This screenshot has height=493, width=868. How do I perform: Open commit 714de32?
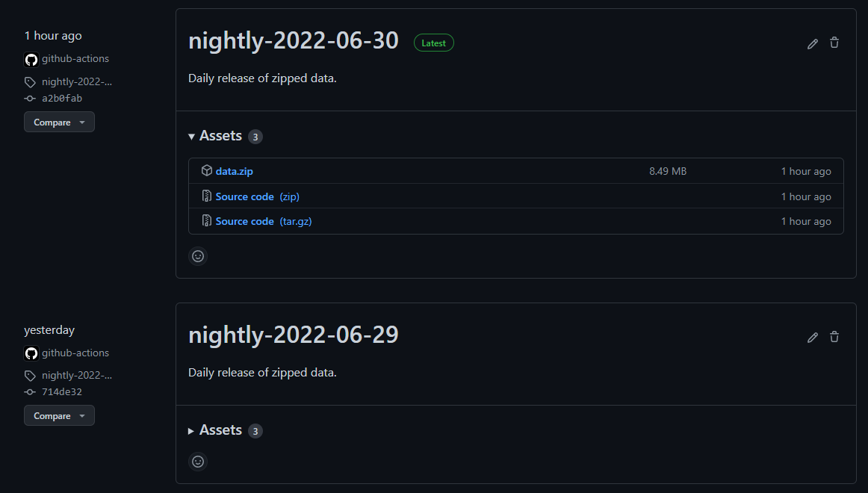(62, 391)
